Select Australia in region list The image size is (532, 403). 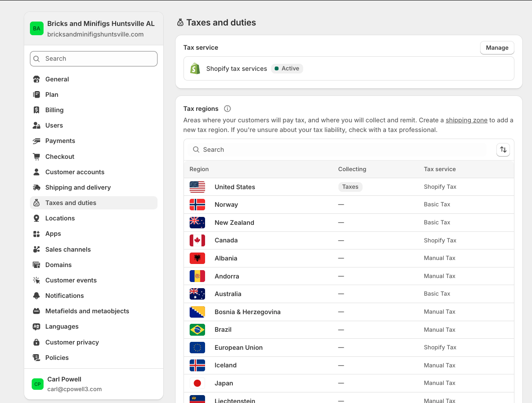(x=349, y=294)
